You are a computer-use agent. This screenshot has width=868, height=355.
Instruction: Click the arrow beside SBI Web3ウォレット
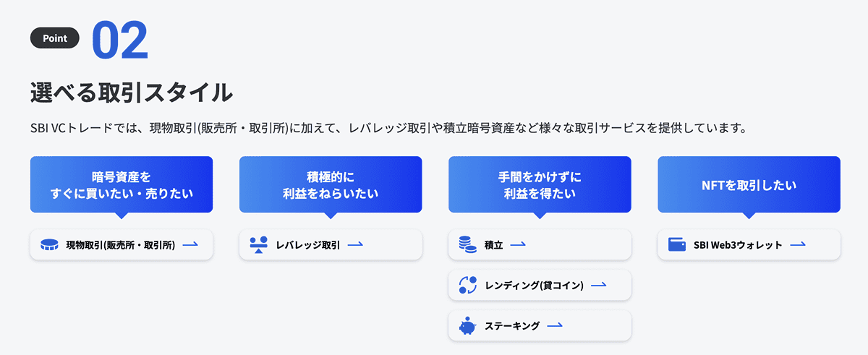click(798, 244)
